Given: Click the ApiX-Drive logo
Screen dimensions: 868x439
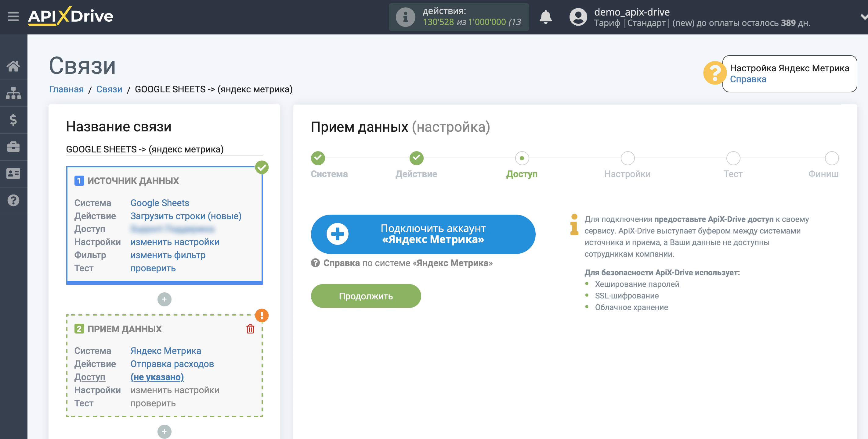Looking at the screenshot, I should tap(71, 16).
